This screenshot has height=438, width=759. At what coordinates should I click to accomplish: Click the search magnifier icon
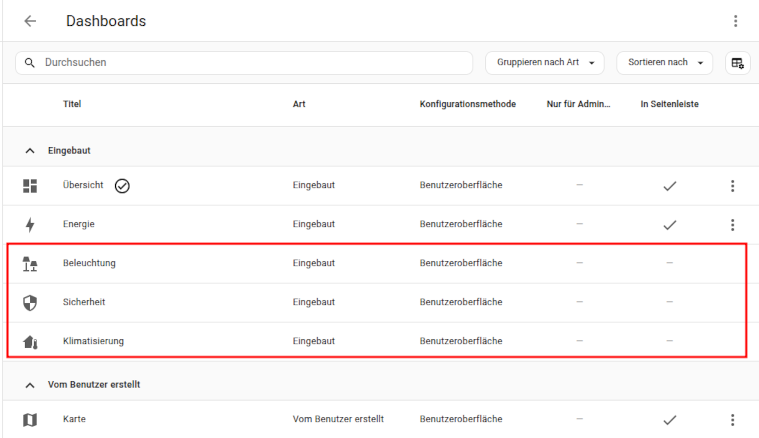click(x=30, y=63)
